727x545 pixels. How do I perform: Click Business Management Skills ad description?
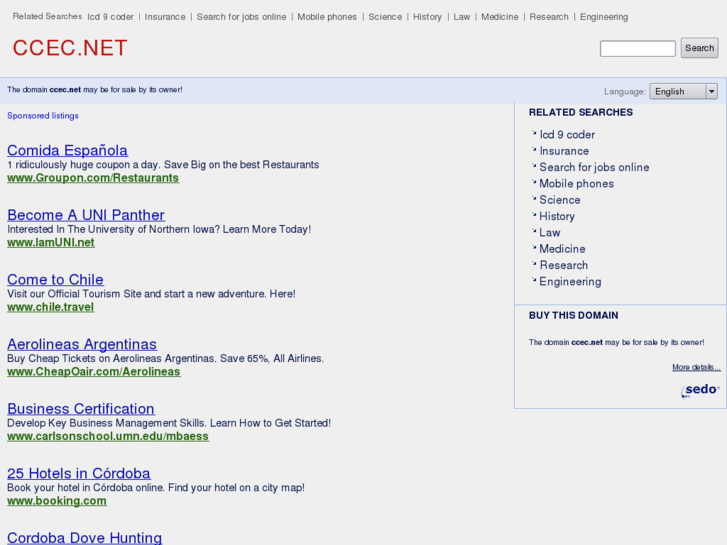(169, 423)
